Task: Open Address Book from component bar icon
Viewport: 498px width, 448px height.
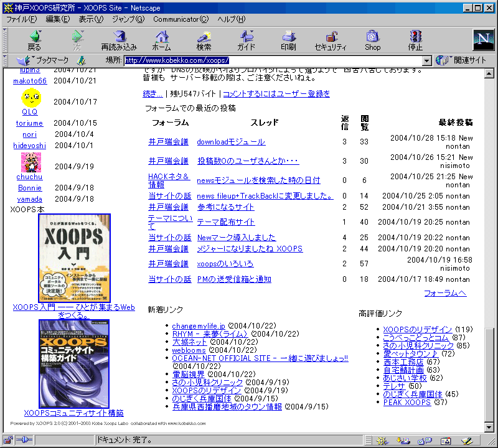Action: (446, 441)
